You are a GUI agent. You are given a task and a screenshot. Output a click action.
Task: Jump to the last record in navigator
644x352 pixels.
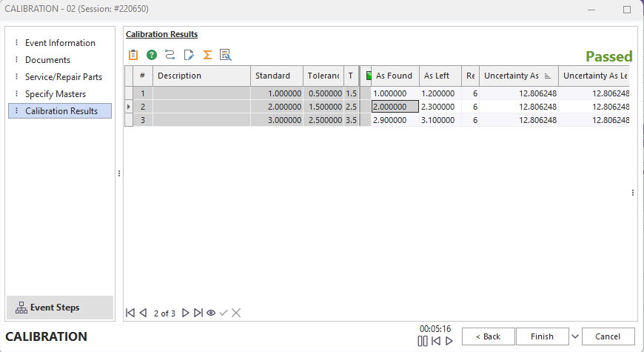[198, 313]
